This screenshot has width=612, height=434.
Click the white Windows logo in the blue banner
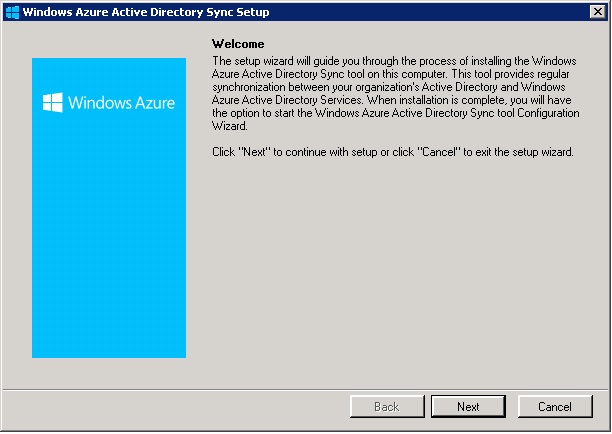(x=52, y=103)
